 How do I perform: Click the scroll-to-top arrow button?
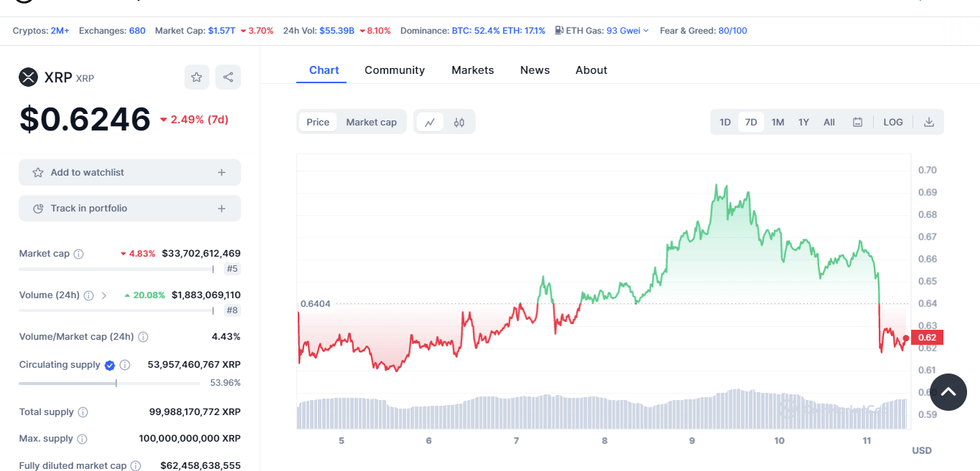point(948,392)
